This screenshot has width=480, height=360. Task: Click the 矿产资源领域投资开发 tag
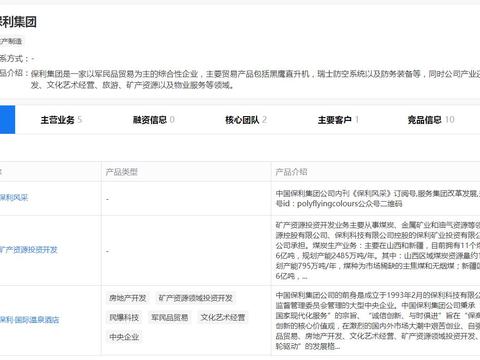[195, 298]
